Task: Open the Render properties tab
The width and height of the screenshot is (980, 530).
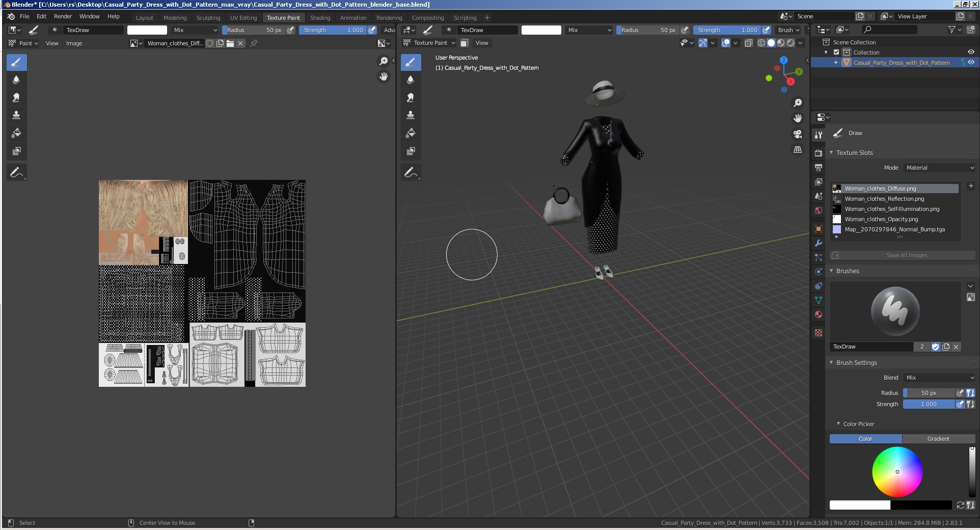Action: click(819, 153)
